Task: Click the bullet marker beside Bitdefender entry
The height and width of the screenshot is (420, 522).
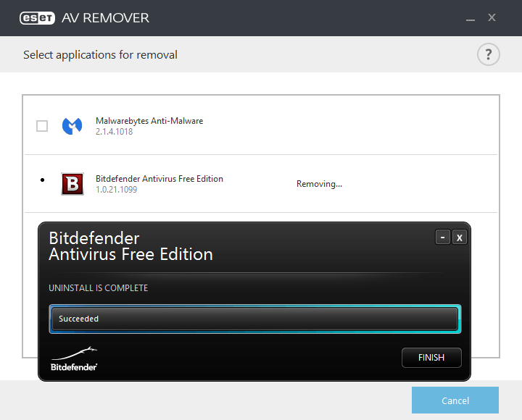Action: [42, 180]
